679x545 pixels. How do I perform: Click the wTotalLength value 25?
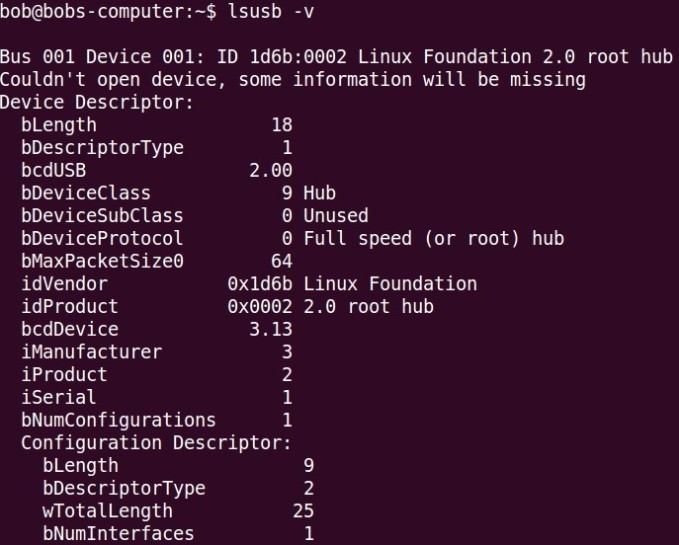303,511
